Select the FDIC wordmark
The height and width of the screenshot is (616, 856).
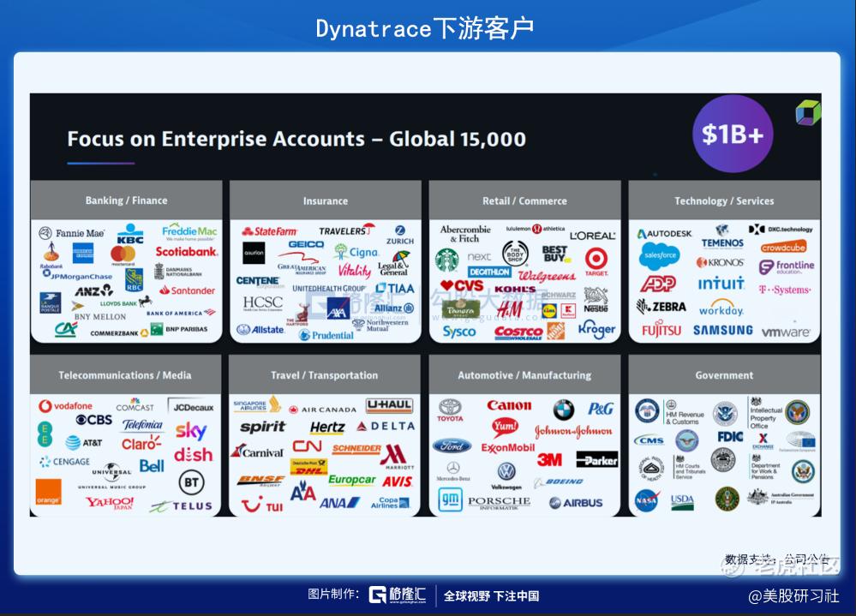730,436
